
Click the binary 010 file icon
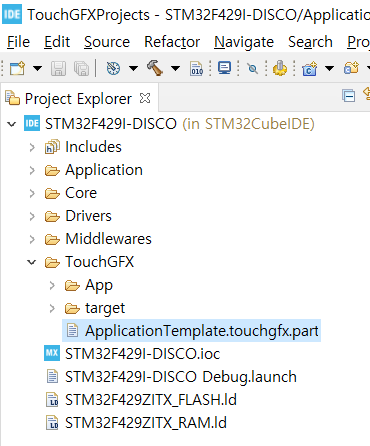click(x=196, y=68)
